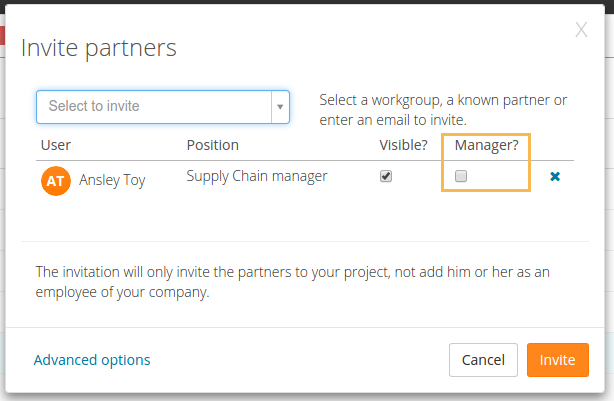Enable Manager checkbox for Ansley Toy
Screen dimensions: 614x401
coord(461,176)
